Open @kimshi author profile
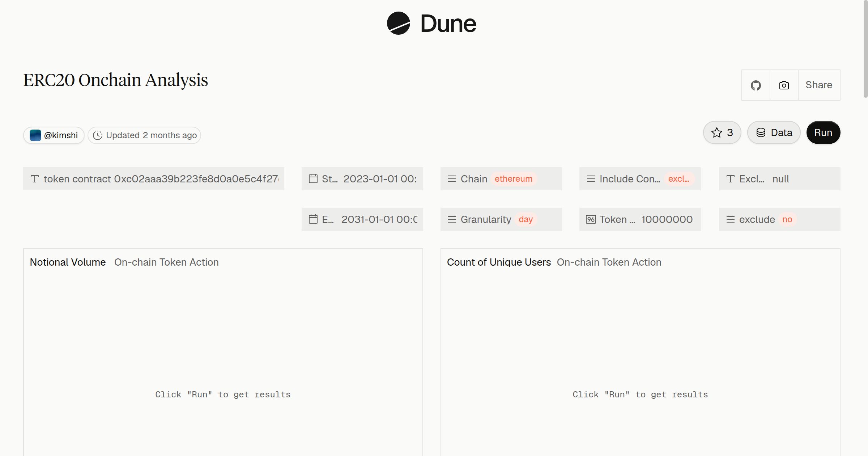The image size is (868, 456). coord(54,135)
